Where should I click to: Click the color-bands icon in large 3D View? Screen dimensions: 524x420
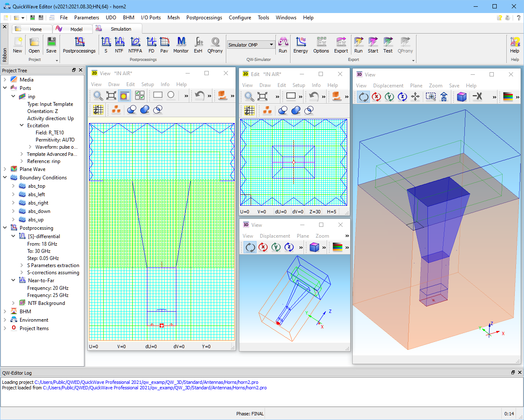pyautogui.click(x=508, y=97)
